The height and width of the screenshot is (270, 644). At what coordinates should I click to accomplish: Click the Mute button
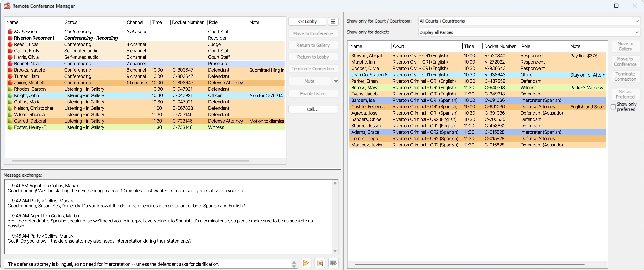tap(309, 81)
